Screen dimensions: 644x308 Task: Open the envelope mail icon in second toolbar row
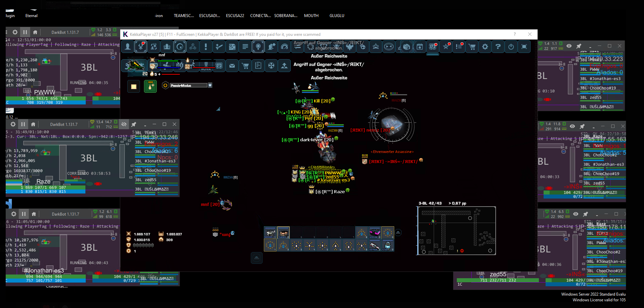coord(232,66)
